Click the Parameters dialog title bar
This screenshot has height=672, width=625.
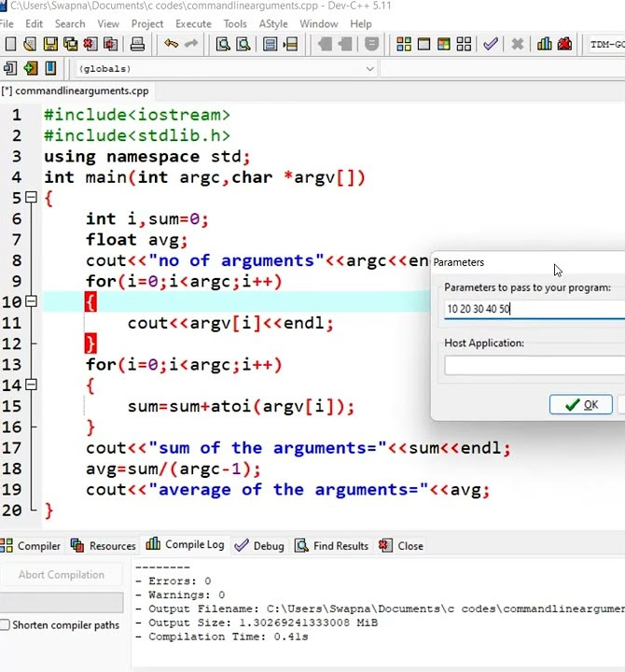click(528, 262)
